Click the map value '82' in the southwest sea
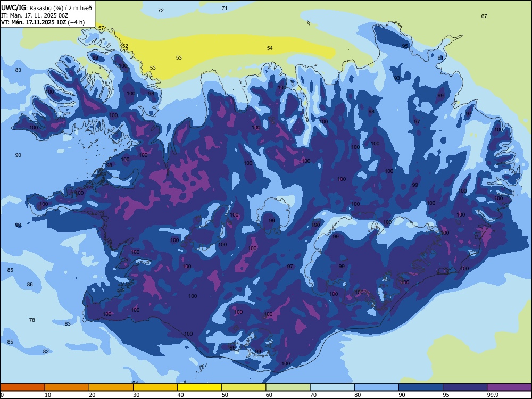 [x=46, y=352]
